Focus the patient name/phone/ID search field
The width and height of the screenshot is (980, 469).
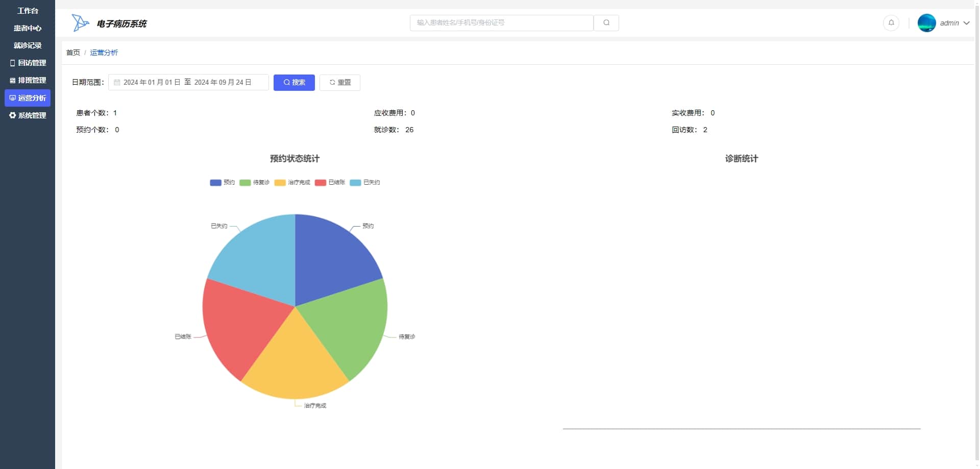pyautogui.click(x=501, y=23)
